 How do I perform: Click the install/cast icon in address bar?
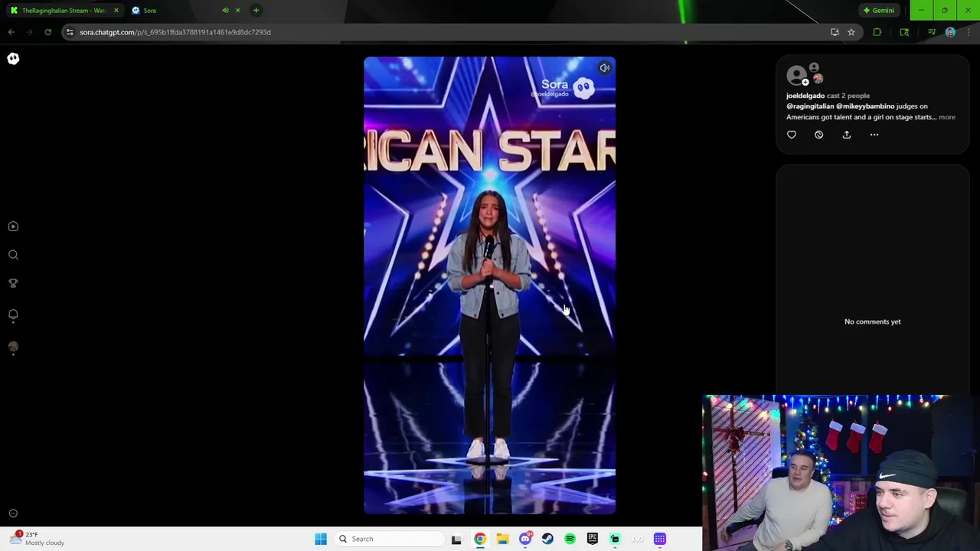tap(835, 32)
